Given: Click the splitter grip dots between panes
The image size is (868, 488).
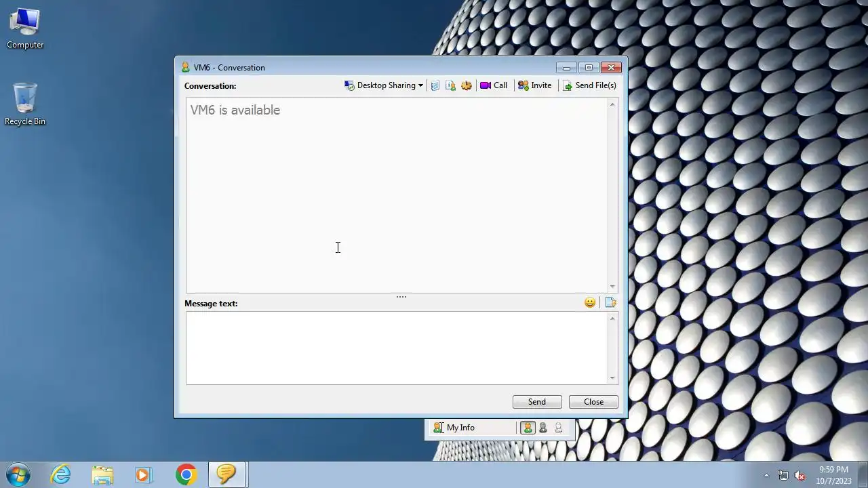Looking at the screenshot, I should click(x=401, y=296).
